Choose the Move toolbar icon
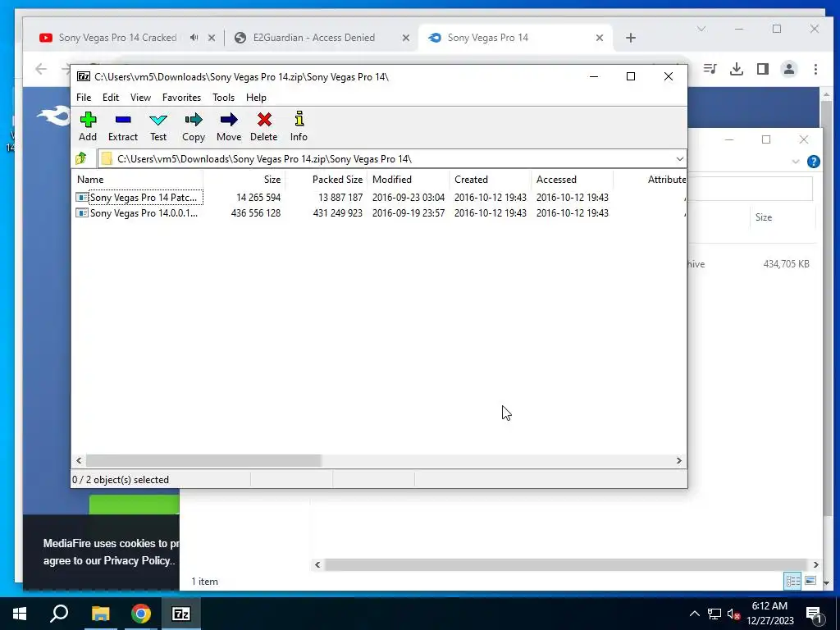 (229, 126)
